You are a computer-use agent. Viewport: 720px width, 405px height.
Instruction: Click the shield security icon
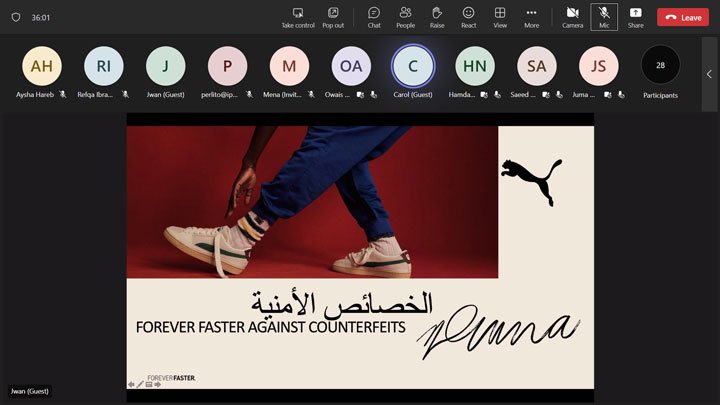pos(15,17)
